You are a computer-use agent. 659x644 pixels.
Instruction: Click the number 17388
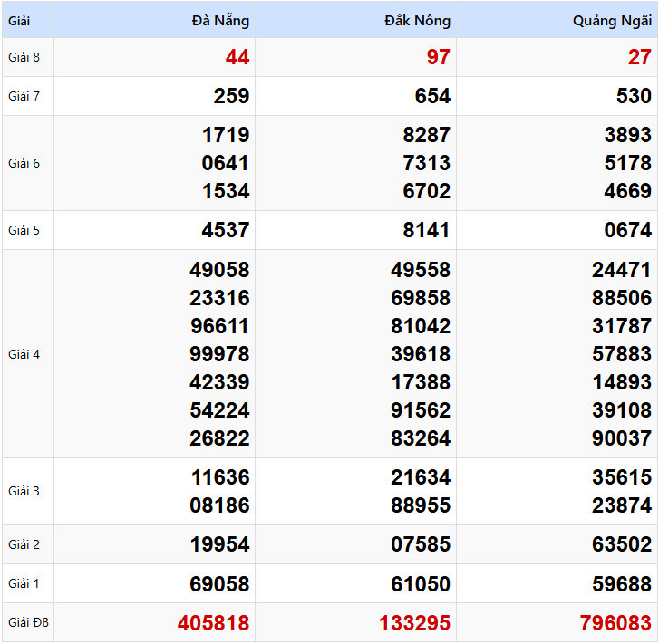coord(421,382)
